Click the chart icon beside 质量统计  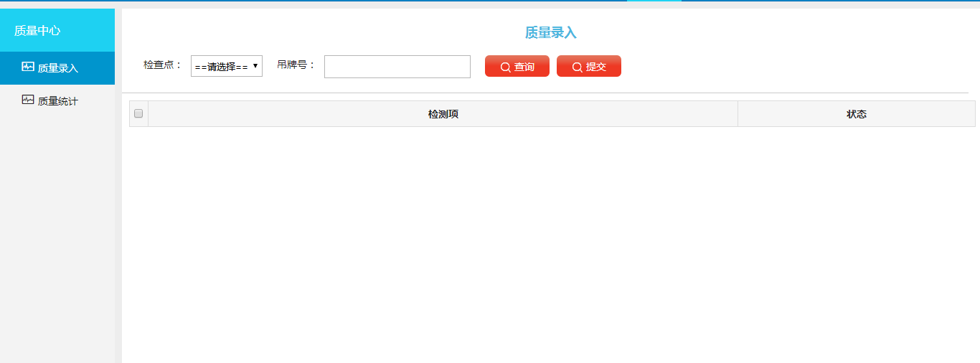click(x=28, y=100)
